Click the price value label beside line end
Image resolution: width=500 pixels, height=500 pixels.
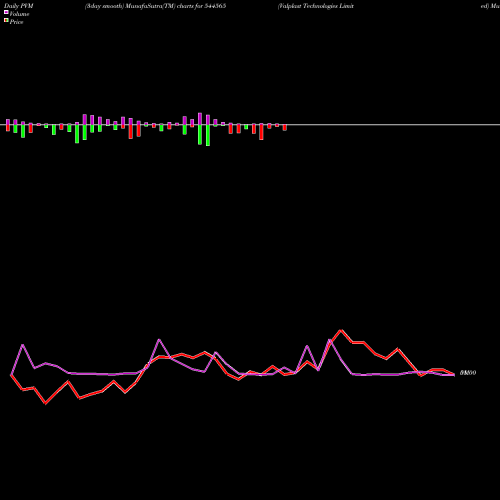pyautogui.click(x=468, y=373)
